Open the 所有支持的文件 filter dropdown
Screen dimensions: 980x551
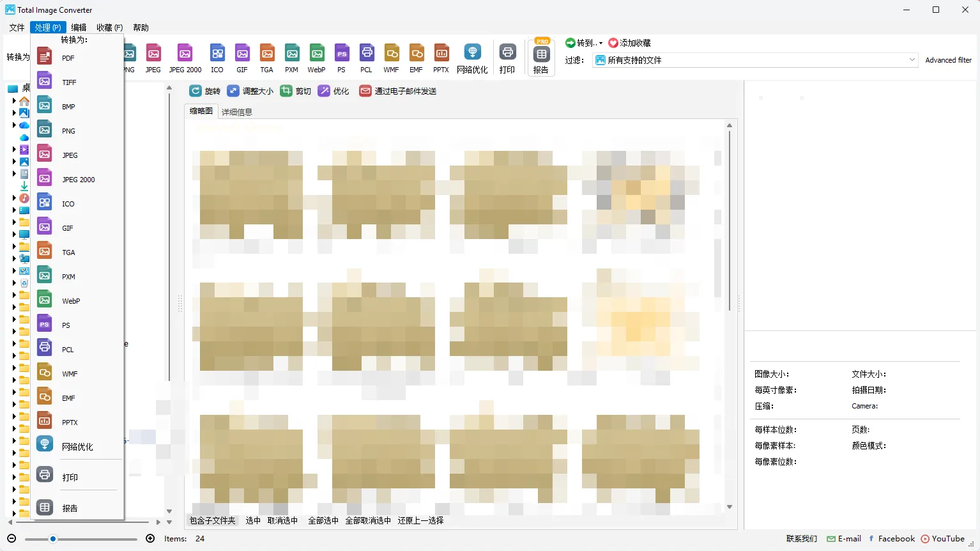click(x=755, y=60)
